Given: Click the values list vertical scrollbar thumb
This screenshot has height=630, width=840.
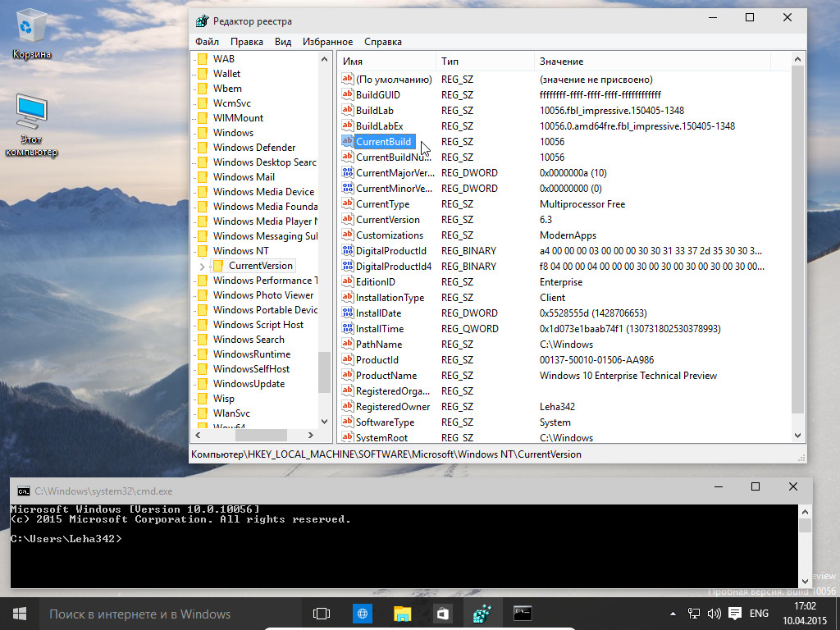Looking at the screenshot, I should [x=797, y=239].
